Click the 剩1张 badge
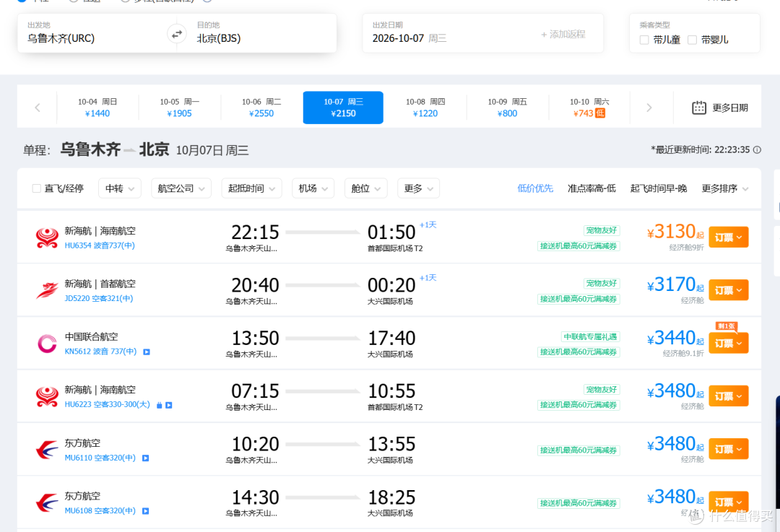780x532 pixels. [726, 326]
